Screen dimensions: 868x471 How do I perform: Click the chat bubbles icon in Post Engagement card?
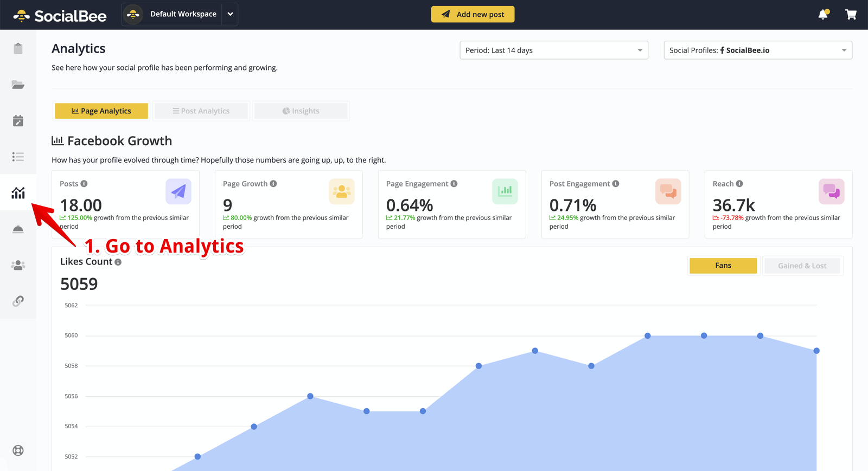[x=668, y=191]
